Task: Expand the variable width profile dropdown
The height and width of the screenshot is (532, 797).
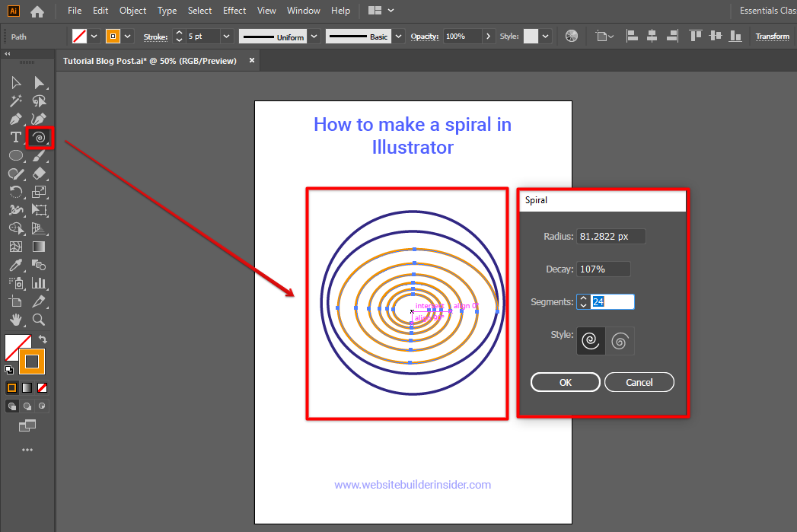Action: 313,36
